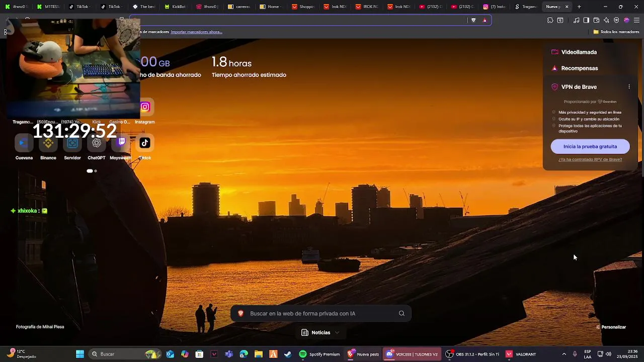644x362 pixels.
Task: Open Microsoft Edge from the taskbar
Action: [x=244, y=354]
